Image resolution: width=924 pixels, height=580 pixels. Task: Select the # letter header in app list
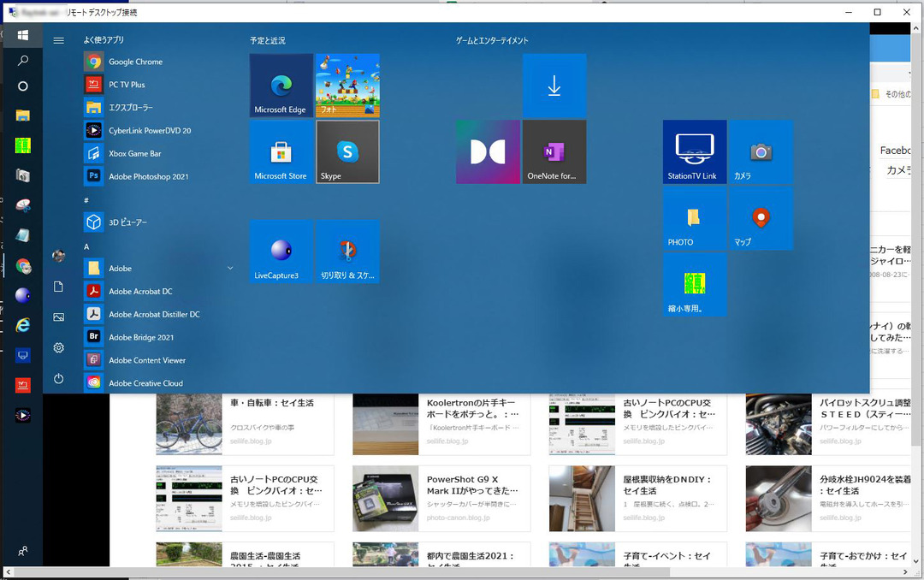(x=86, y=200)
